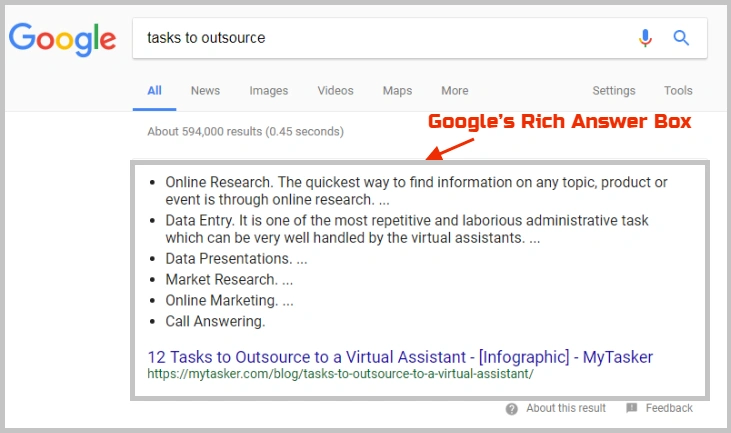
Task: Click the Feedback flag icon
Action: 632,408
